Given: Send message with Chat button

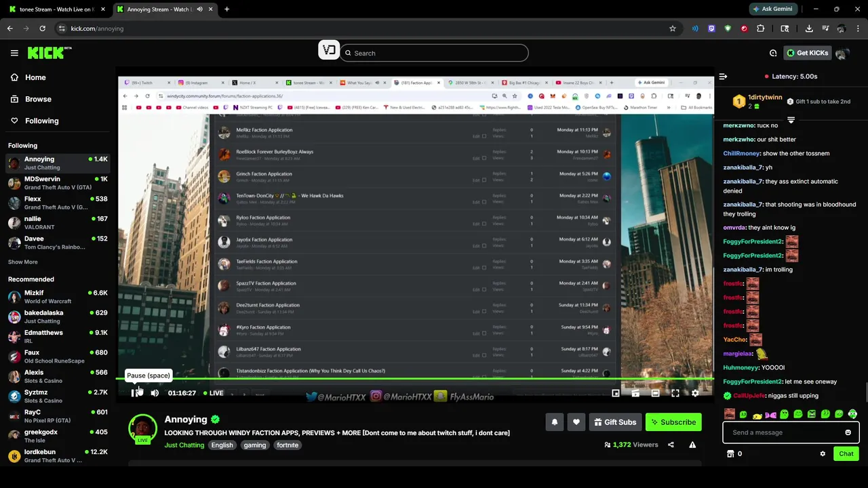Looking at the screenshot, I should 846,453.
